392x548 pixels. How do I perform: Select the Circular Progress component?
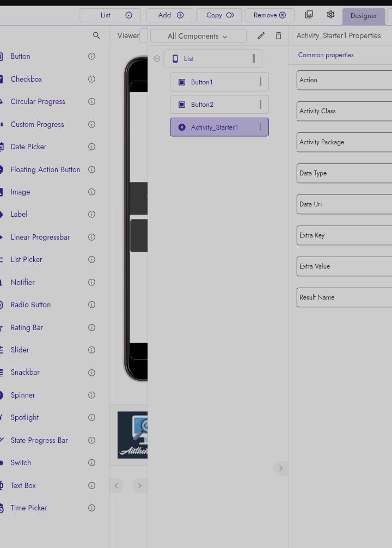tap(38, 101)
